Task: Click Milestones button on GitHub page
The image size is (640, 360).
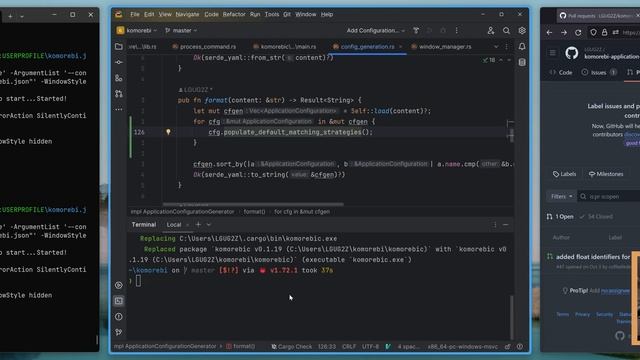Action: 606,174
